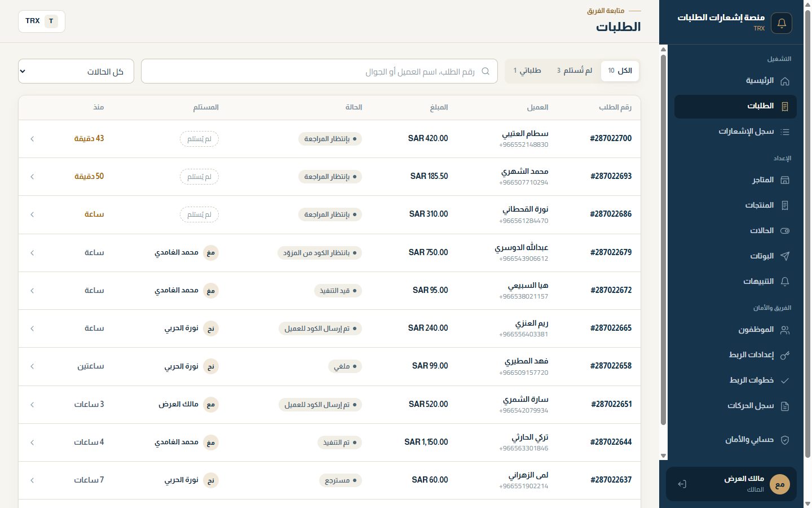This screenshot has width=812, height=508.
Task: Click the notification bell logo icon
Action: pyautogui.click(x=782, y=23)
